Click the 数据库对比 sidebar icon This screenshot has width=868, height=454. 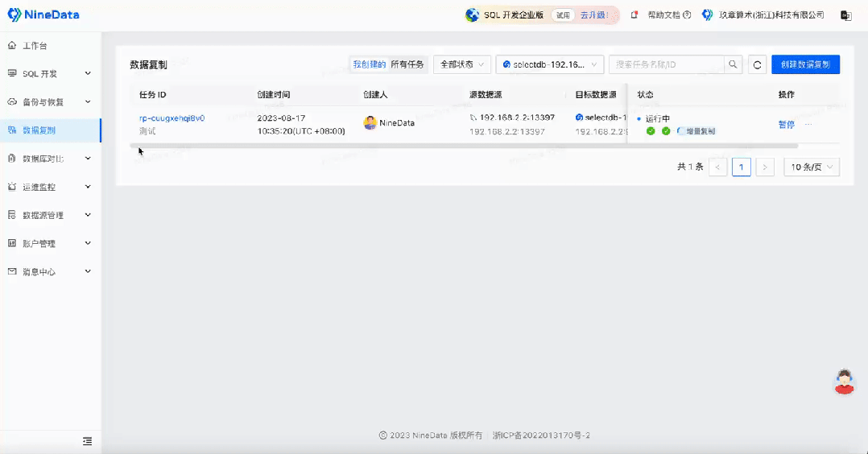pyautogui.click(x=11, y=159)
